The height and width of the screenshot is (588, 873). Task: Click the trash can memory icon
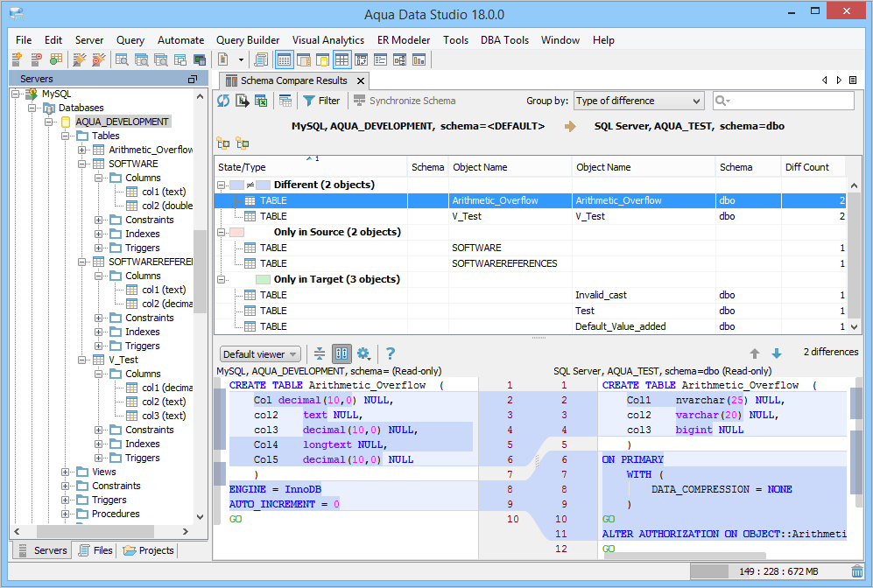coord(857,571)
